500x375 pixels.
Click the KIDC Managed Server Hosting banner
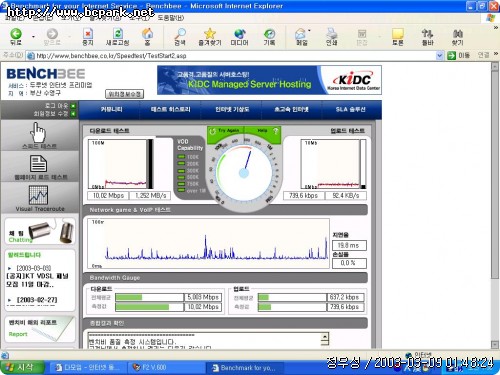pos(269,80)
